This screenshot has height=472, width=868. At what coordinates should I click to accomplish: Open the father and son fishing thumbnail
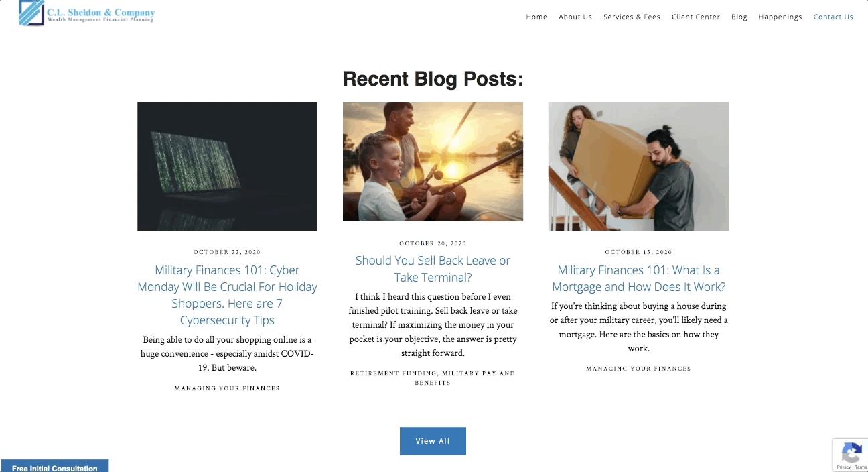433,162
